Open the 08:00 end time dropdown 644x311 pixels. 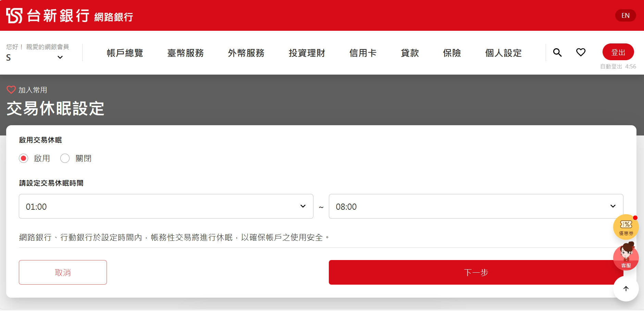pos(475,206)
